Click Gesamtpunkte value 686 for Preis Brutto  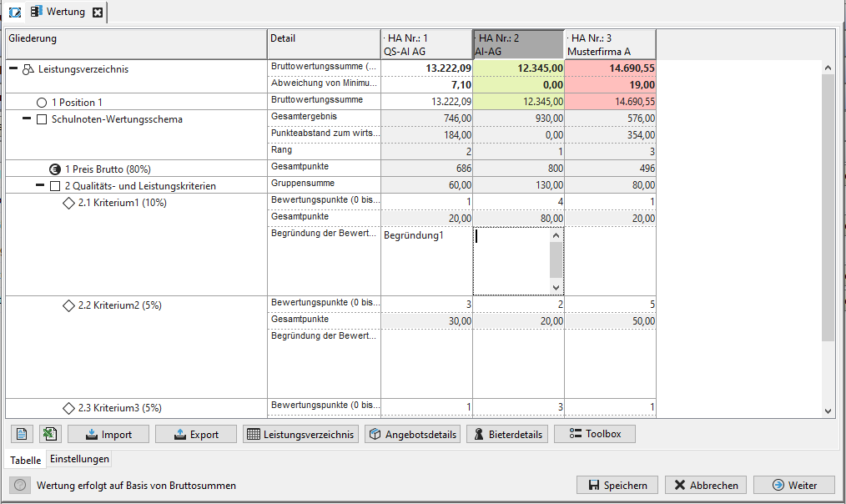tap(427, 169)
